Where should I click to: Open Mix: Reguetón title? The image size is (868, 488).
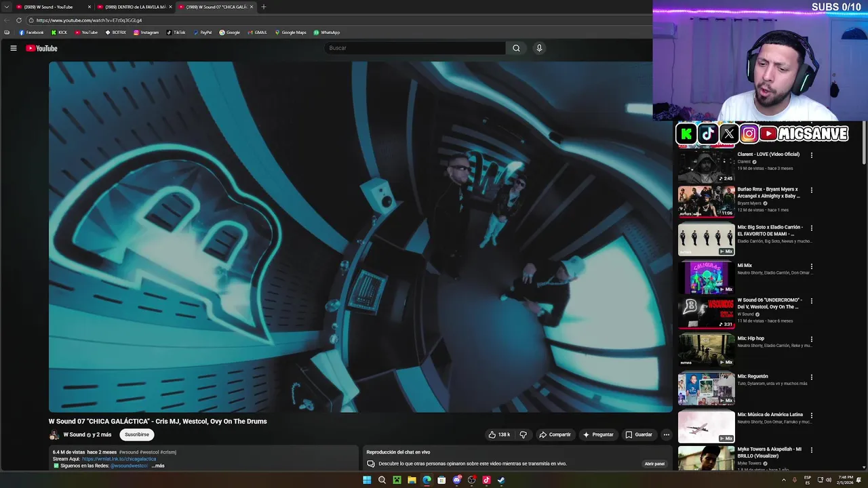753,376
